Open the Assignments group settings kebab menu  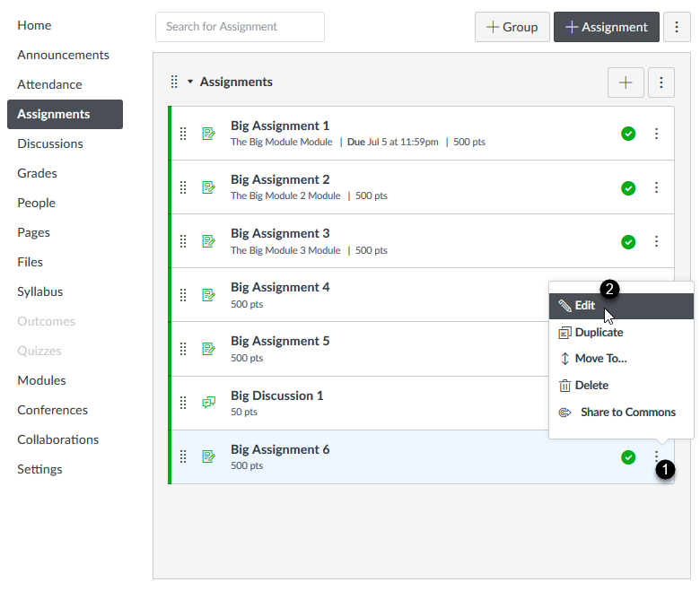coord(661,83)
